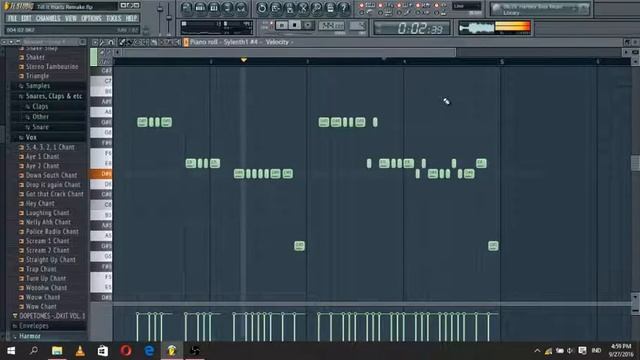Select the Laughing Chant sample
640x360 pixels.
tap(47, 213)
